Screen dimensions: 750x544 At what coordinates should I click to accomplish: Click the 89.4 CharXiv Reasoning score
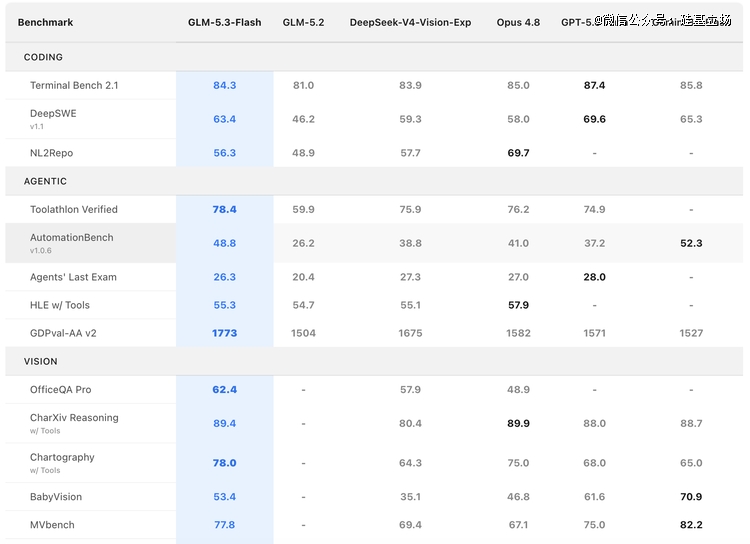(x=225, y=423)
